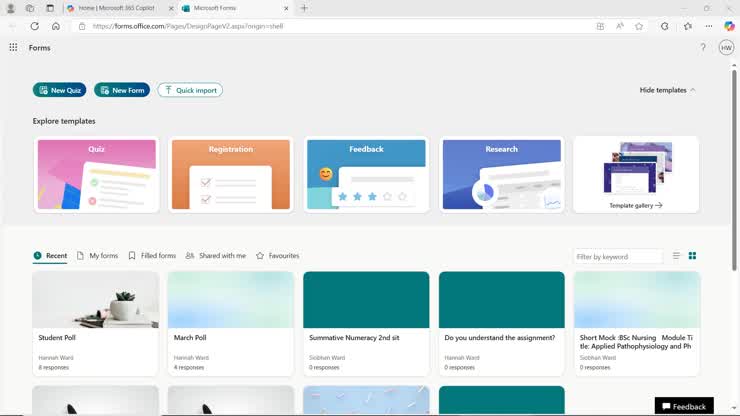Open the HW account profile menu
This screenshot has width=740, height=416.
(726, 47)
